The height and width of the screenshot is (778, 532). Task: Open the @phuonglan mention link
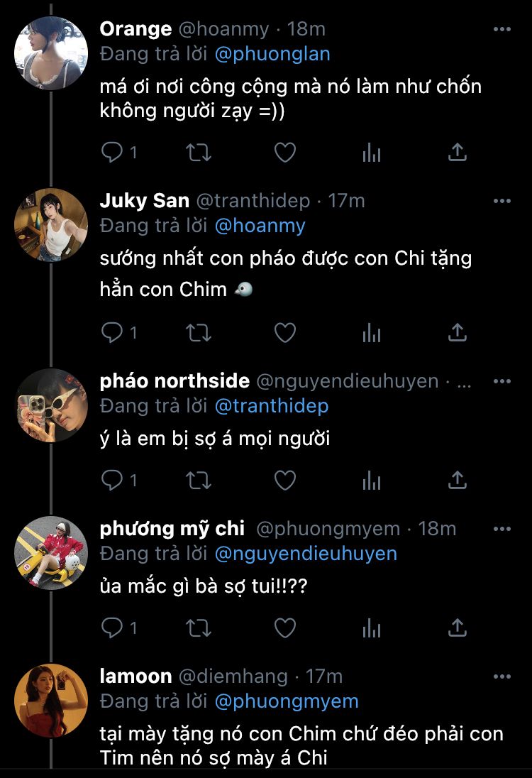coord(272,54)
